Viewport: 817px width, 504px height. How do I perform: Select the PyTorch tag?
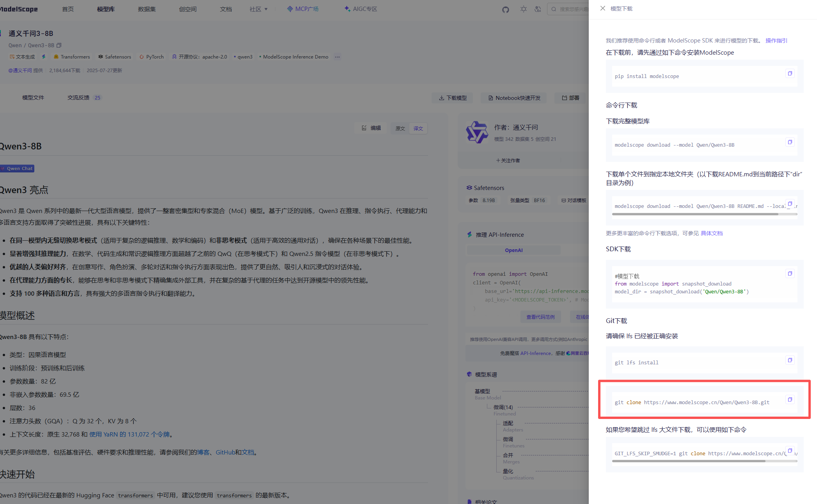point(152,57)
